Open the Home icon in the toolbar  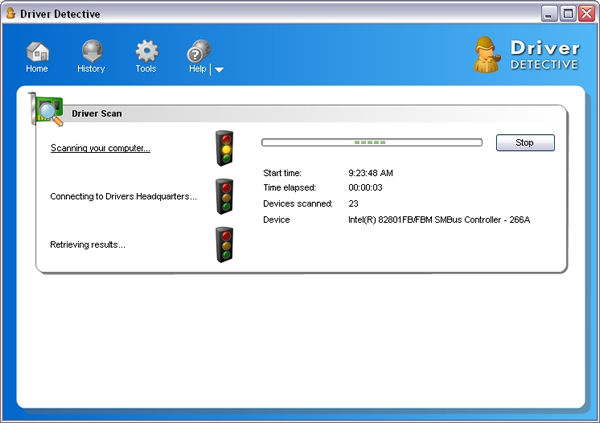coord(38,51)
